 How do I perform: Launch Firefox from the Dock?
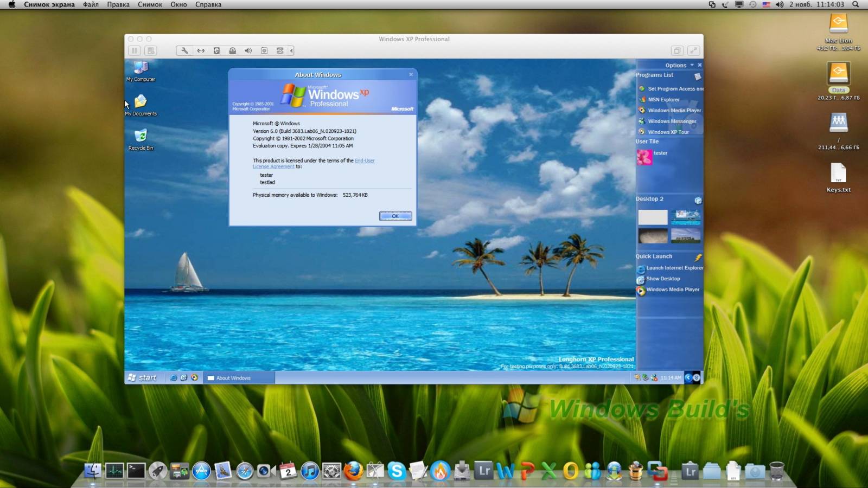click(x=353, y=471)
